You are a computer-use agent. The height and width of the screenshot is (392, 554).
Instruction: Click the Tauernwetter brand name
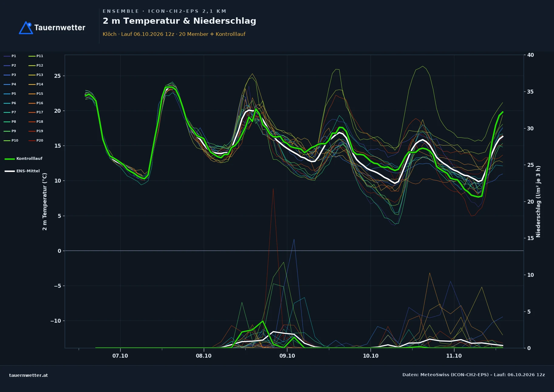(x=60, y=28)
